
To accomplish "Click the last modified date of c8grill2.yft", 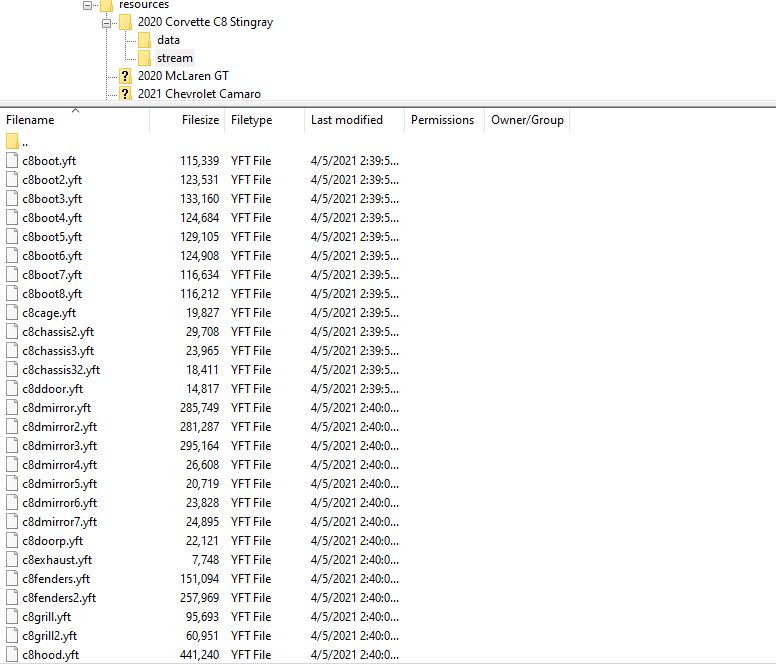I will click(355, 636).
